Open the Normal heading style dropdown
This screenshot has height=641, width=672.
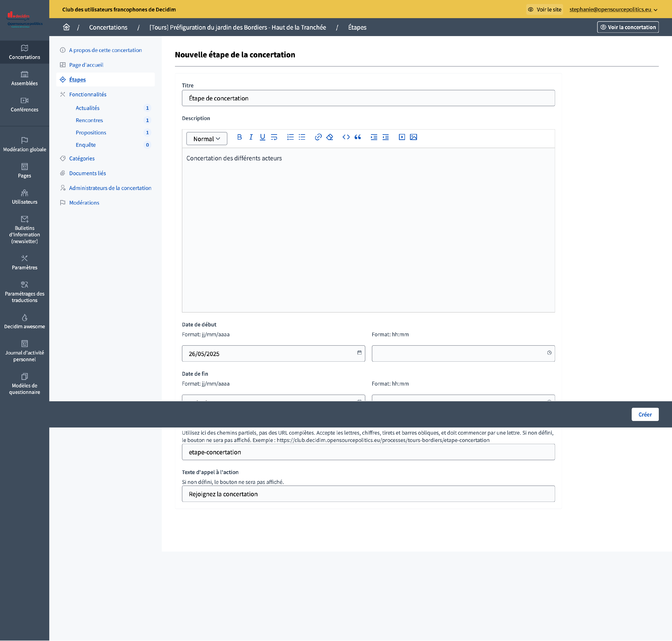[207, 139]
